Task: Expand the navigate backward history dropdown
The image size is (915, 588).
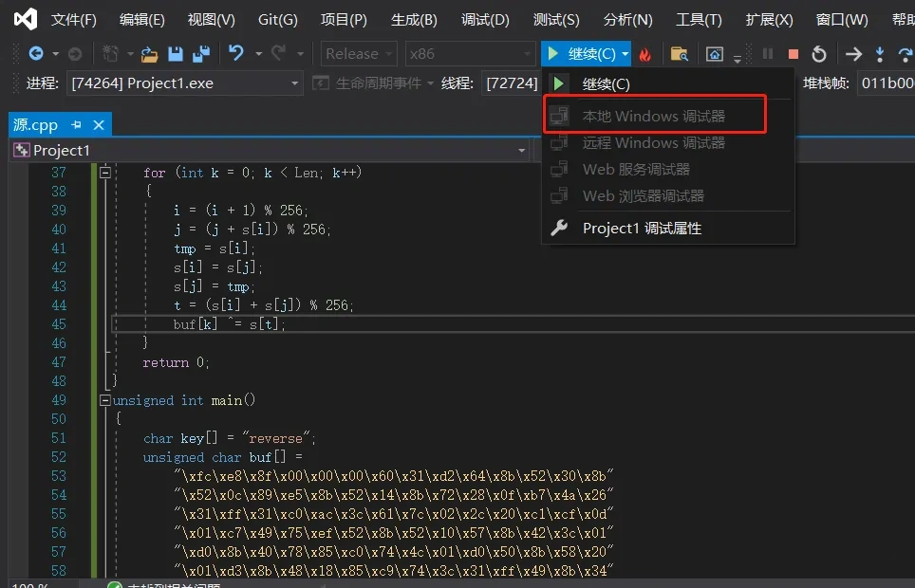Action: coord(55,54)
